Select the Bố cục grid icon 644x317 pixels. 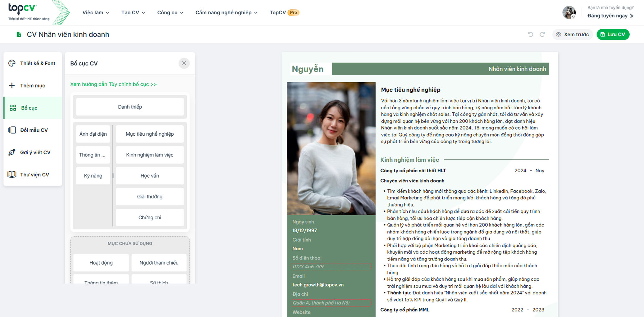[13, 108]
